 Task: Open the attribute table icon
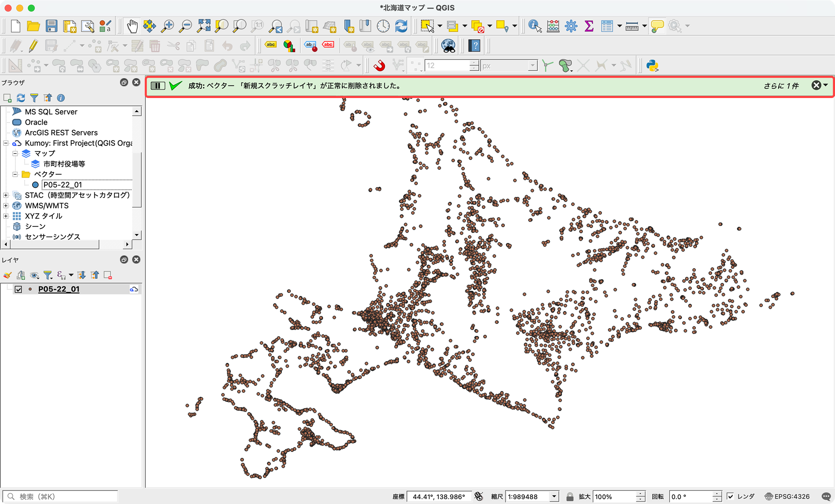607,26
